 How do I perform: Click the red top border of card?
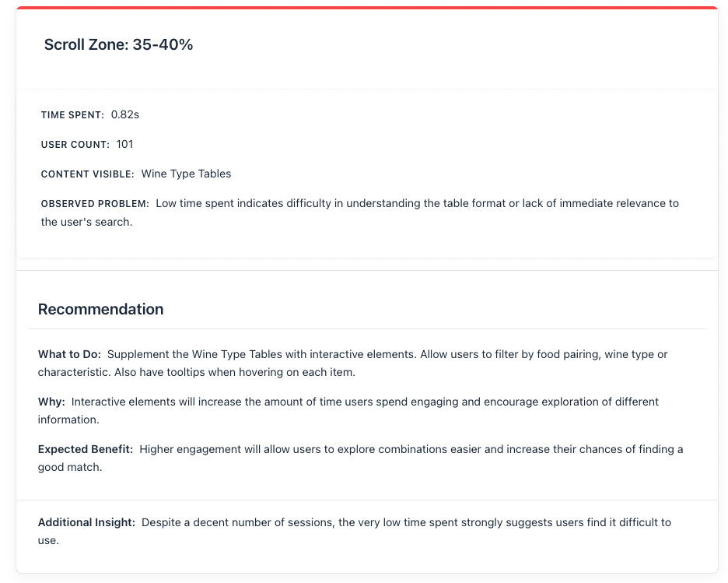(367, 8)
